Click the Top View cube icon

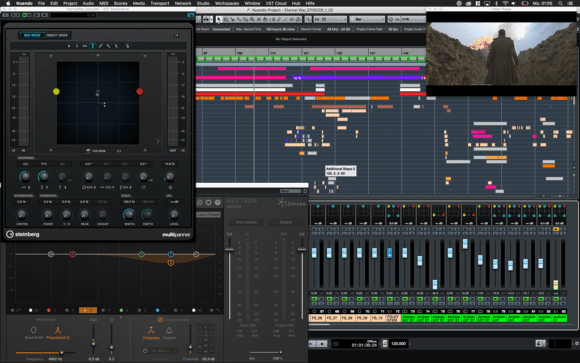click(x=88, y=151)
